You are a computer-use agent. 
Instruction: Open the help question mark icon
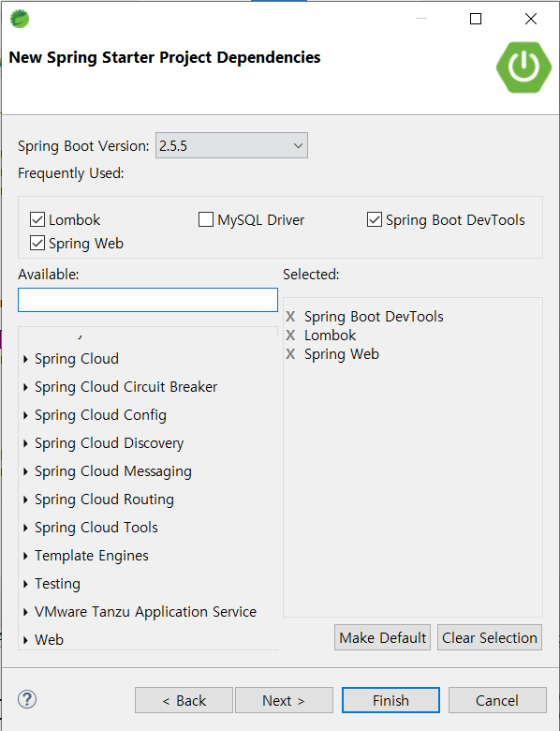27,699
